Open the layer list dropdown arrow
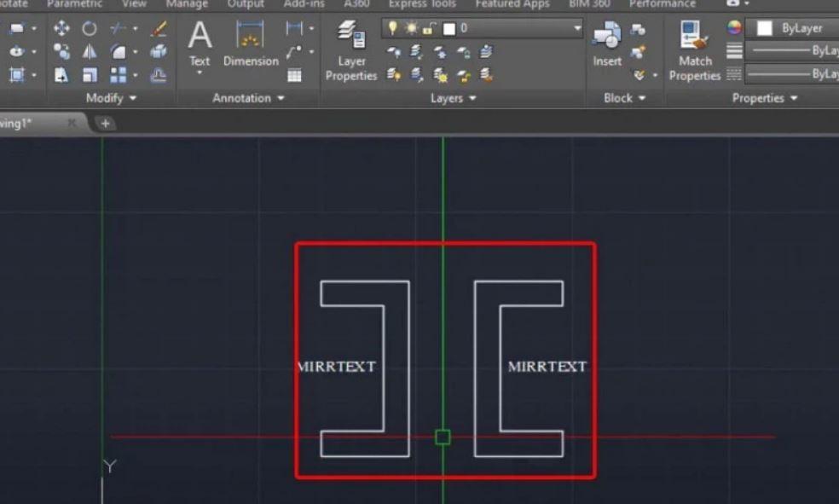 [577, 28]
